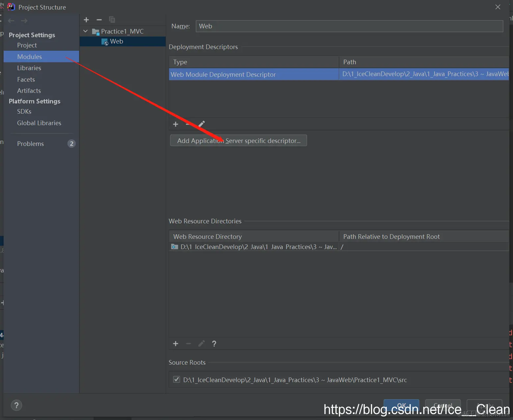Edit the deployment descriptor with the pencil icon

pos(202,124)
